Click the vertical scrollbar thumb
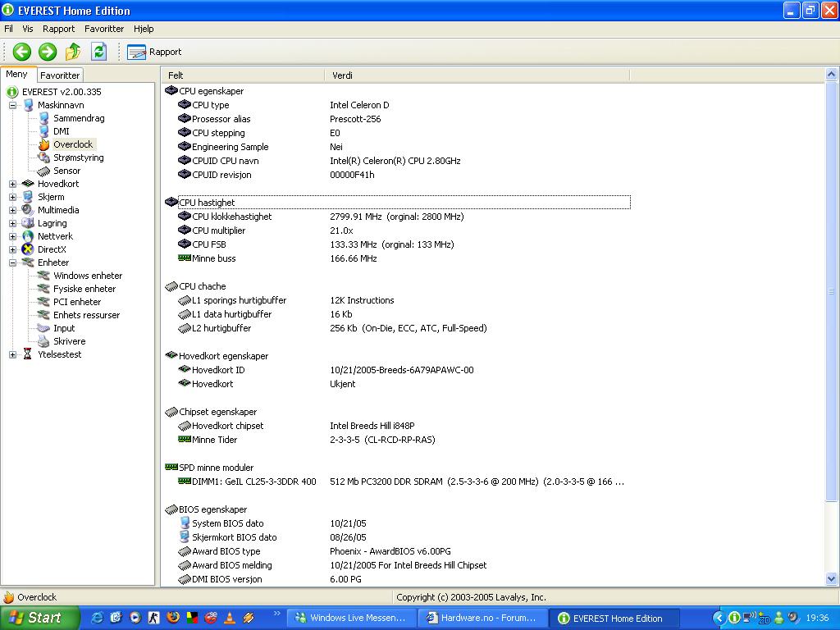Screen dimensions: 840x630 coord(832,292)
